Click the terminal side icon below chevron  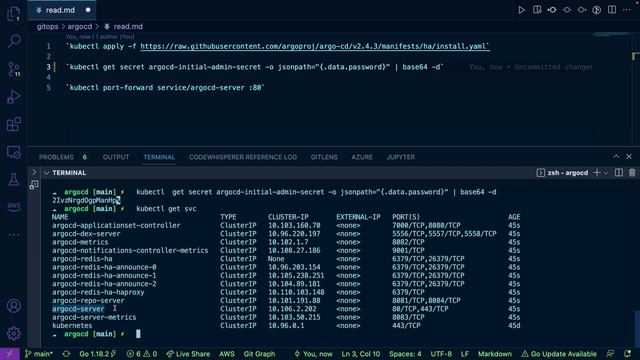(x=34, y=185)
